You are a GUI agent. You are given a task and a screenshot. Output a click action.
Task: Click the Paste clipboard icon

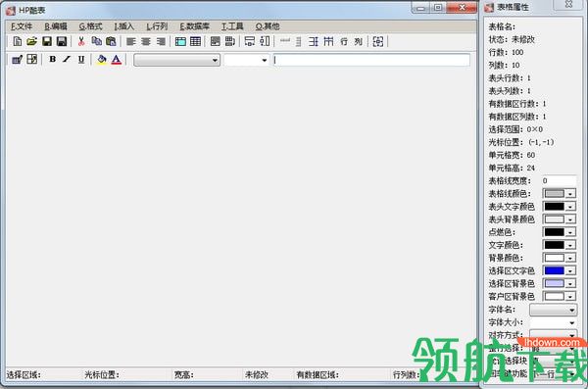point(111,41)
